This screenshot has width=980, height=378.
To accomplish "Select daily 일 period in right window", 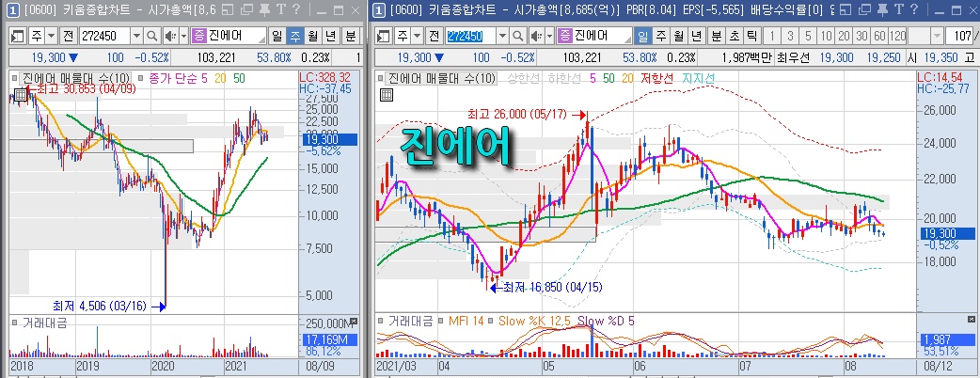I will 643,36.
